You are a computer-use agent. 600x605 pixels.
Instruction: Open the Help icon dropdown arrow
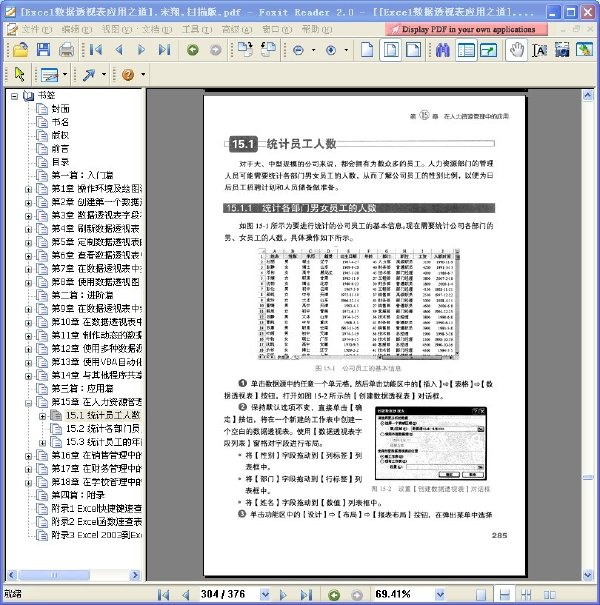[143, 74]
